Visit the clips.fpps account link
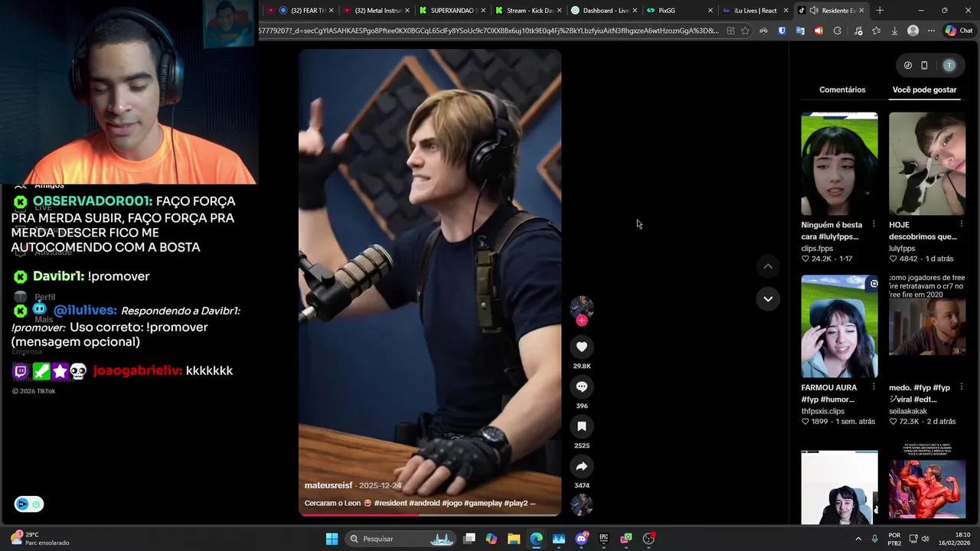Viewport: 980px width, 551px height. coord(817,249)
